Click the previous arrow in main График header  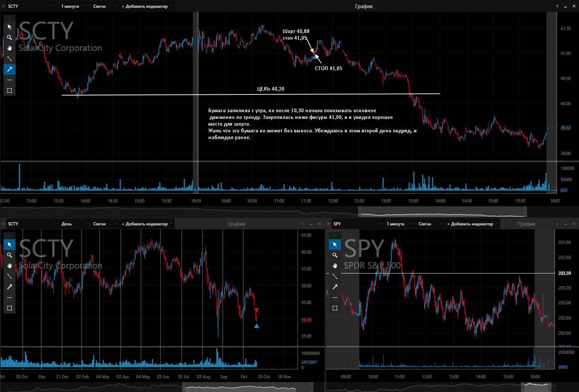pos(557,6)
